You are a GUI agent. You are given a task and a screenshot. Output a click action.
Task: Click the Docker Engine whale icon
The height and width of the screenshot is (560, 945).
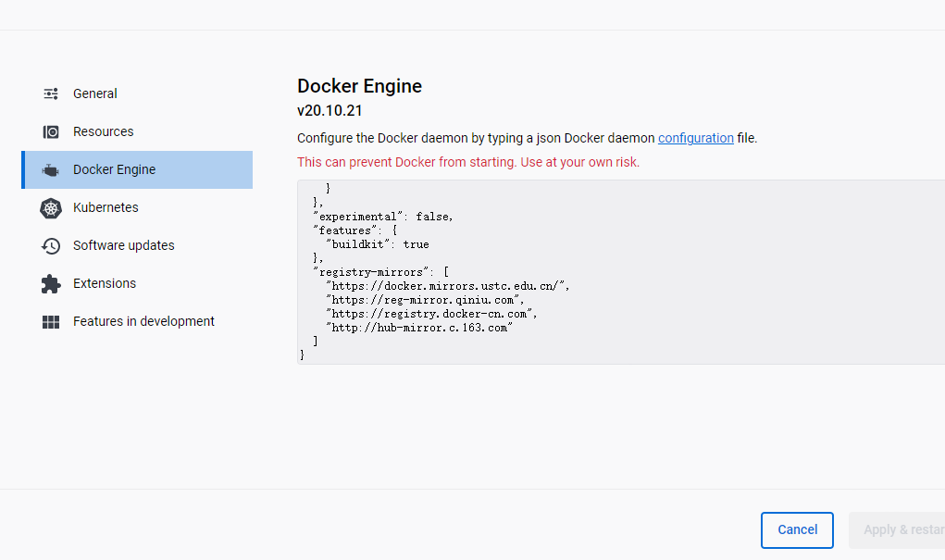pos(51,170)
